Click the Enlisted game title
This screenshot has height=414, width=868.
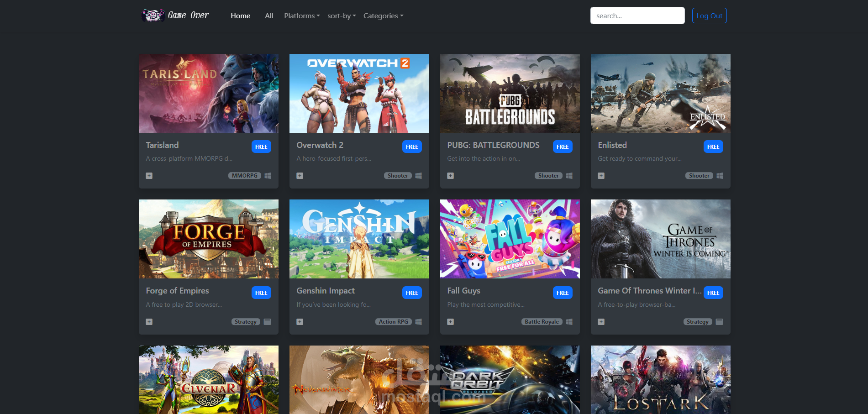tap(612, 145)
